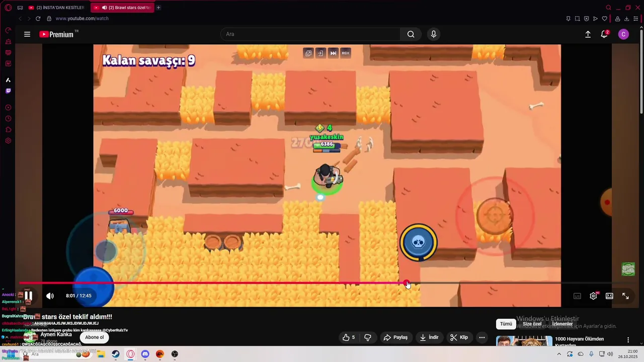Open Opera sidebar player icon

pos(8,108)
